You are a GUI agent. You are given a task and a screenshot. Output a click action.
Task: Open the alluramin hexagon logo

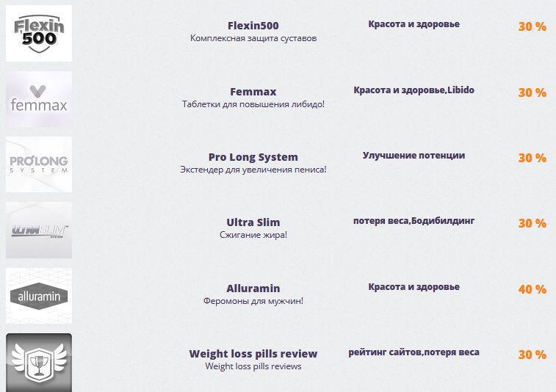point(39,296)
